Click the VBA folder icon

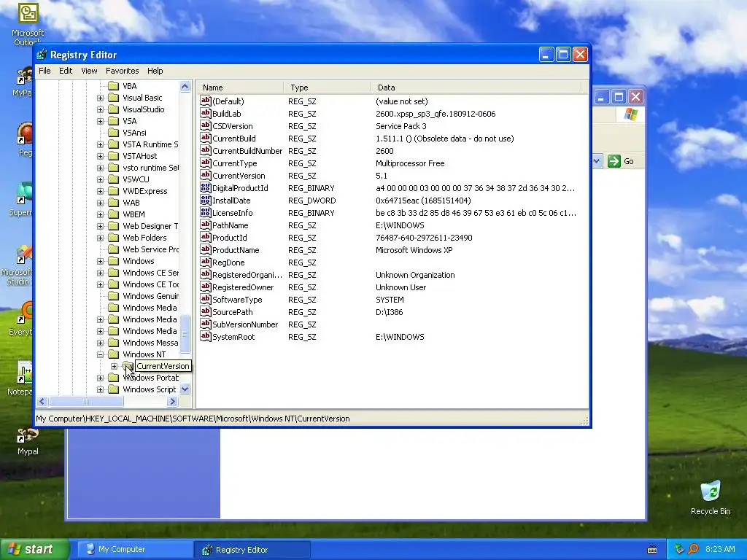tap(113, 86)
